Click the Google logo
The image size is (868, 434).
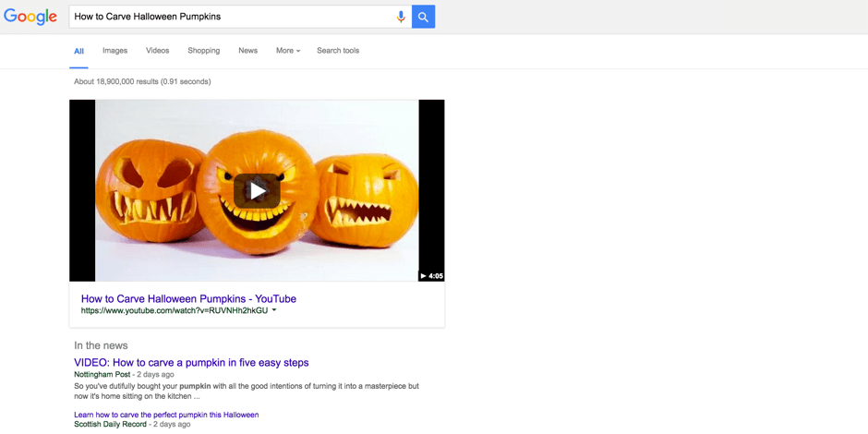point(30,17)
